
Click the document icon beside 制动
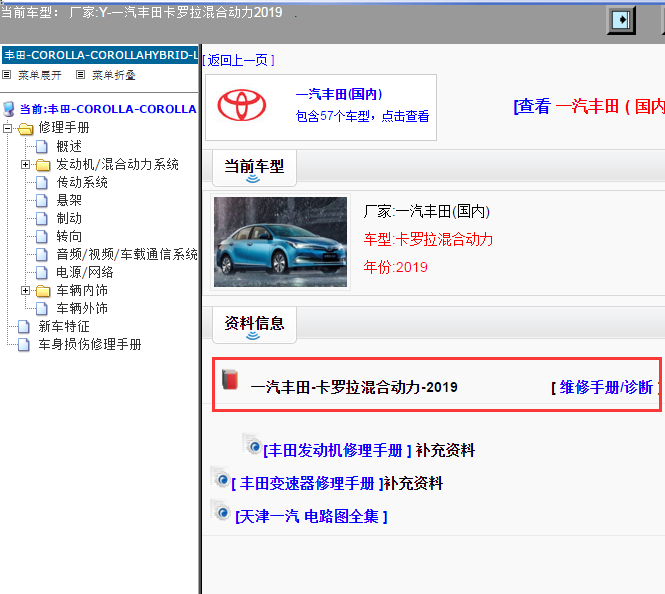click(x=42, y=219)
